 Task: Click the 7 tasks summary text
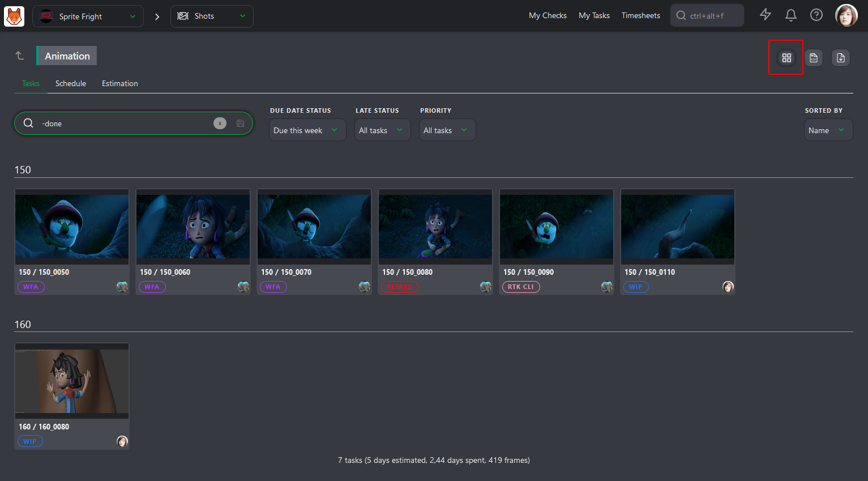(x=434, y=460)
